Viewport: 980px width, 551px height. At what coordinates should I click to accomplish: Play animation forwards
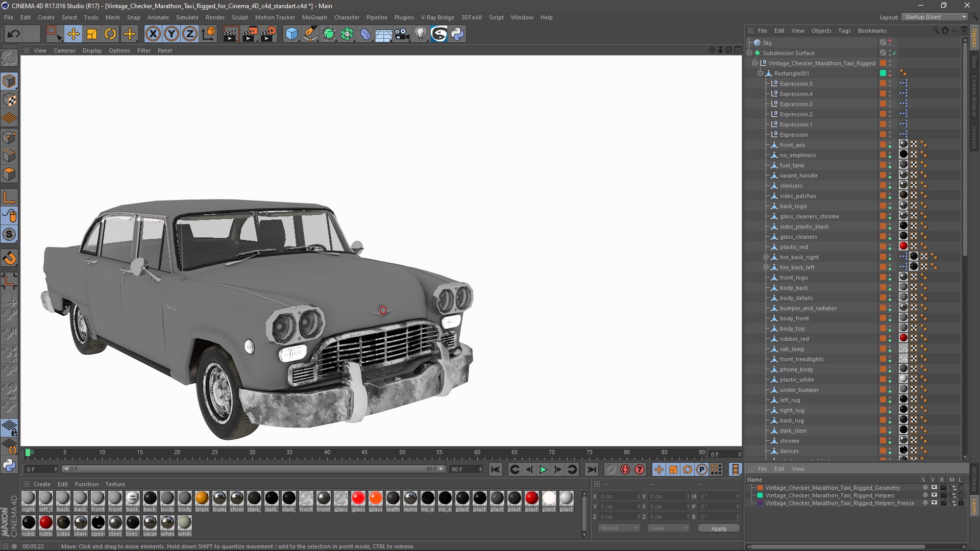tap(543, 469)
